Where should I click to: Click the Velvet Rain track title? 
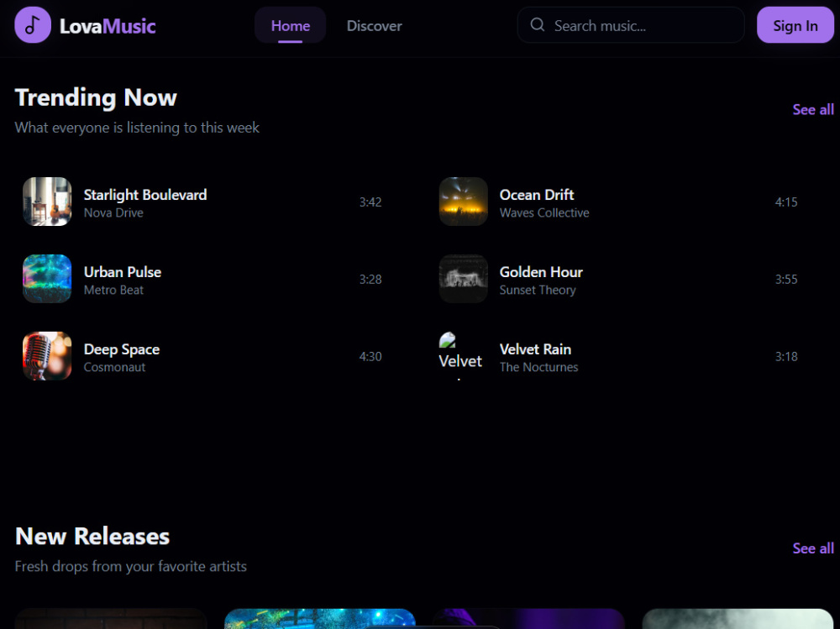535,349
